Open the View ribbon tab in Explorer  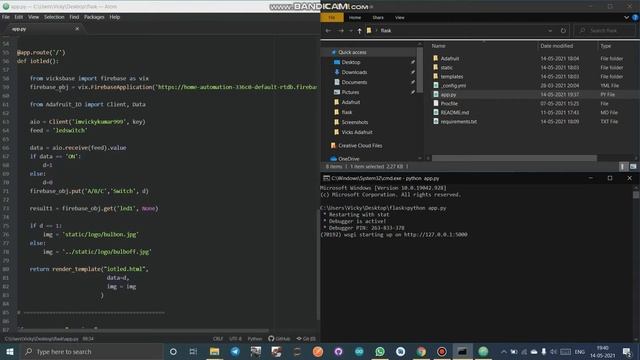(x=400, y=18)
